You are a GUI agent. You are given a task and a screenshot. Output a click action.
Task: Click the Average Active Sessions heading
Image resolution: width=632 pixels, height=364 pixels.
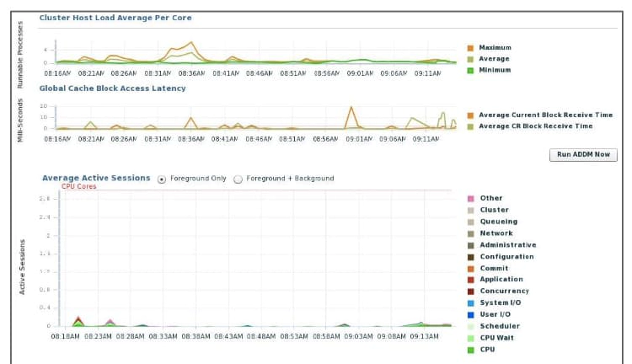point(96,178)
